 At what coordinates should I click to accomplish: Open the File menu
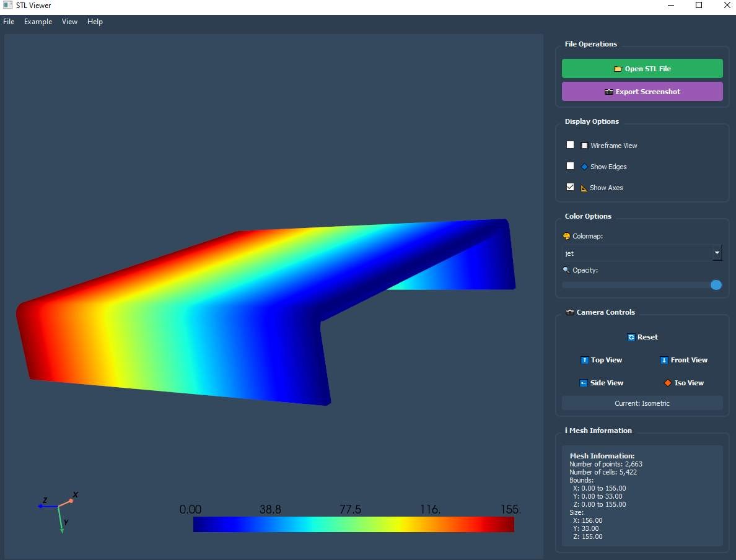(x=9, y=22)
